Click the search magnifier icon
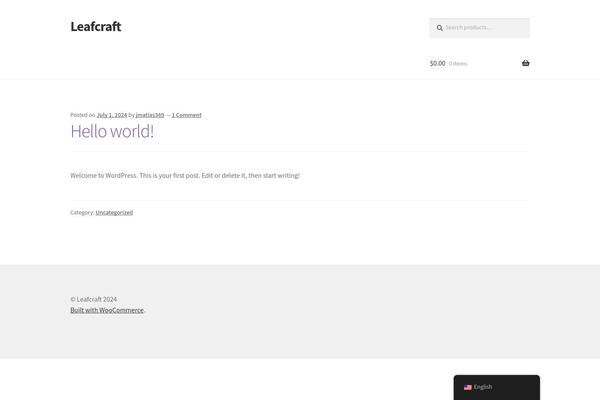 (440, 28)
